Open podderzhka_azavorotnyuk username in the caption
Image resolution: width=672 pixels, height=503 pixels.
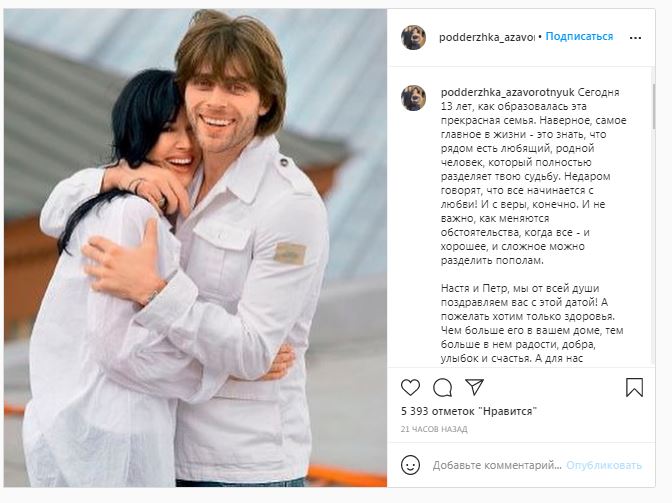[x=507, y=92]
